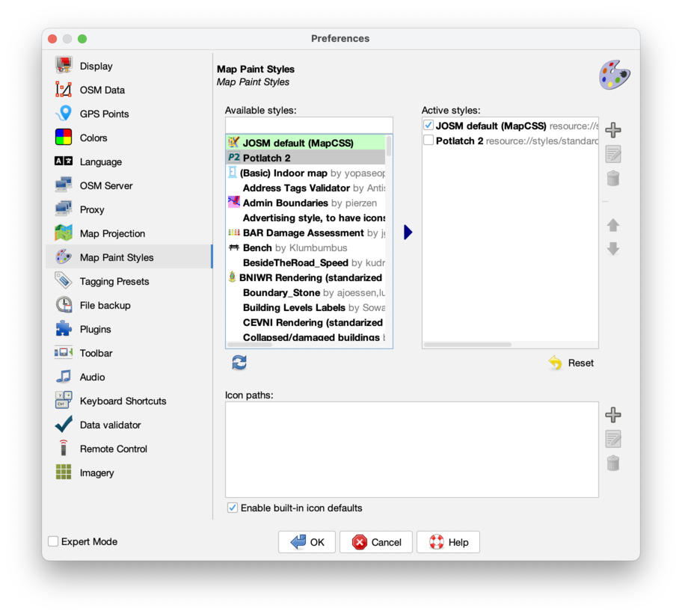Open the Imagery preferences section
This screenshot has height=616, width=682.
pos(96,472)
